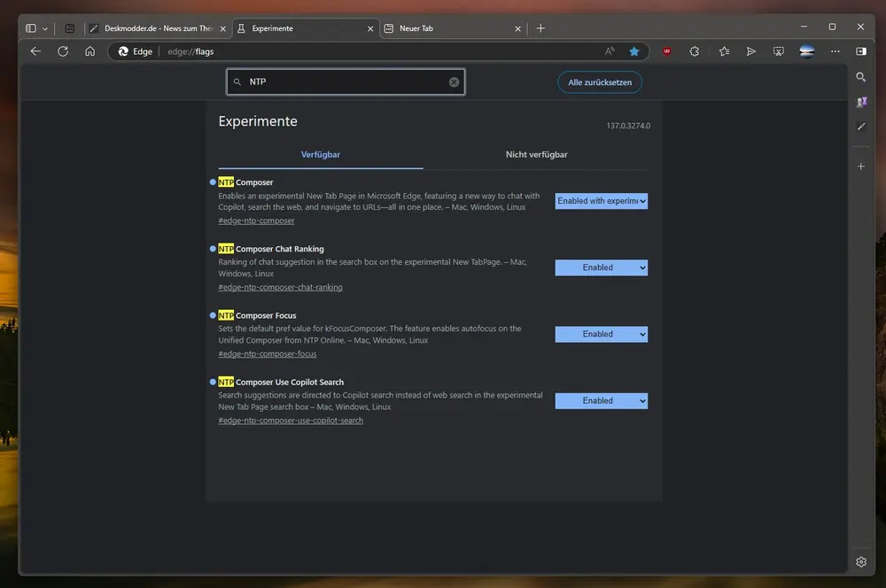Go to the home page icon
Image resolution: width=886 pixels, height=588 pixels.
89,51
